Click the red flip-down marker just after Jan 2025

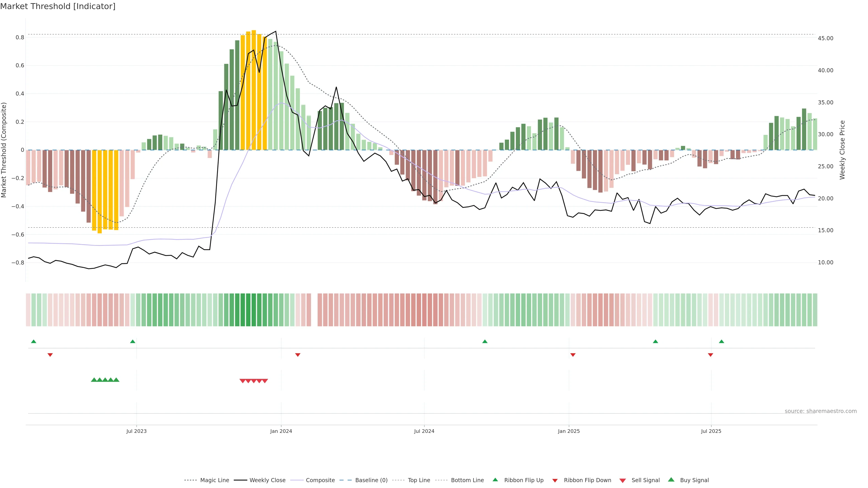tap(573, 355)
